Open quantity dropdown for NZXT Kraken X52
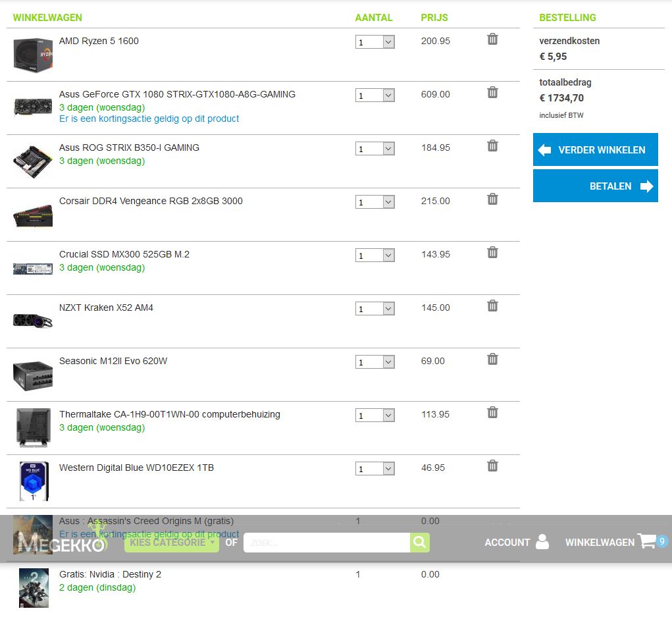The width and height of the screenshot is (672, 617). click(375, 309)
